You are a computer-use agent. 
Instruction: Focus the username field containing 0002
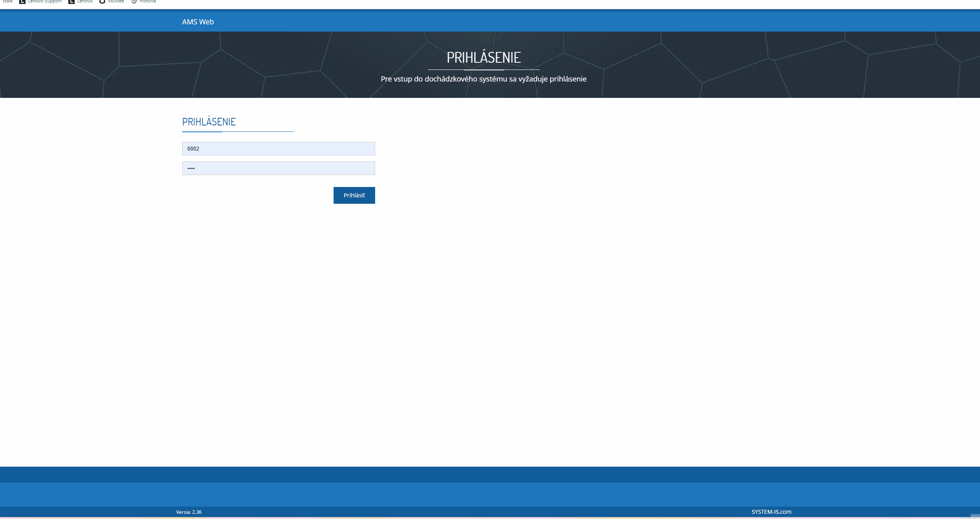tap(278, 149)
